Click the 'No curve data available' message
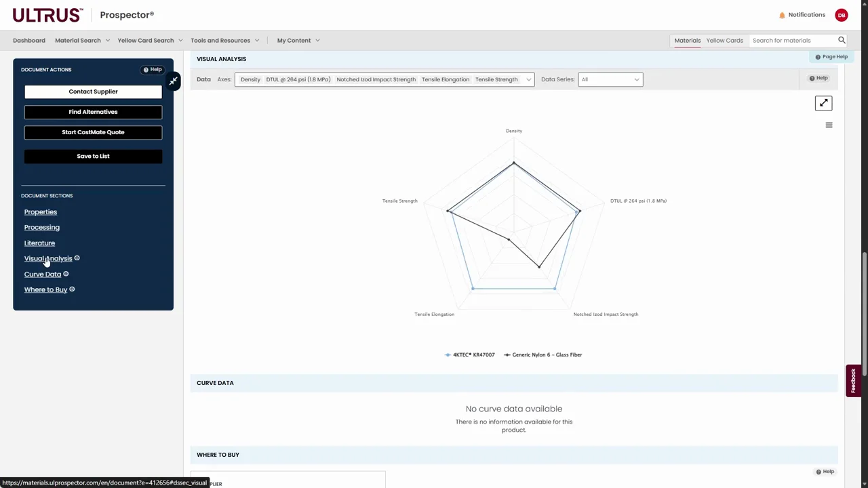868x488 pixels. (514, 409)
